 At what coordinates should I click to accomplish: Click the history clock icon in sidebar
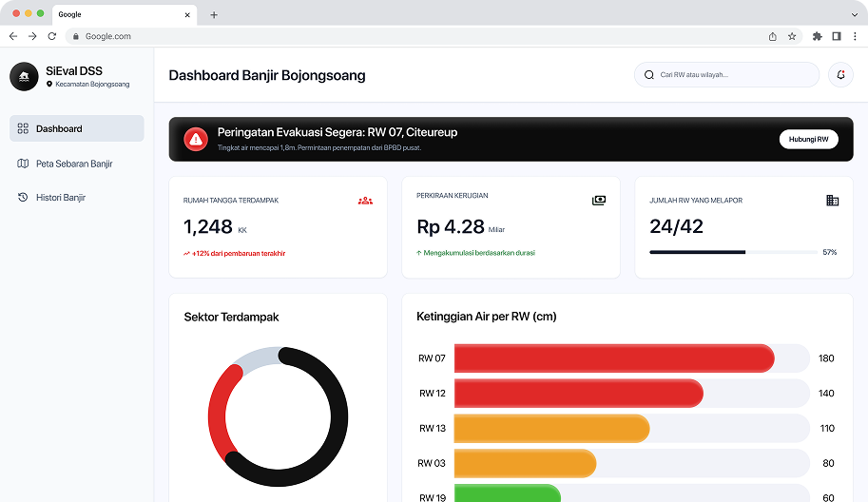[23, 197]
